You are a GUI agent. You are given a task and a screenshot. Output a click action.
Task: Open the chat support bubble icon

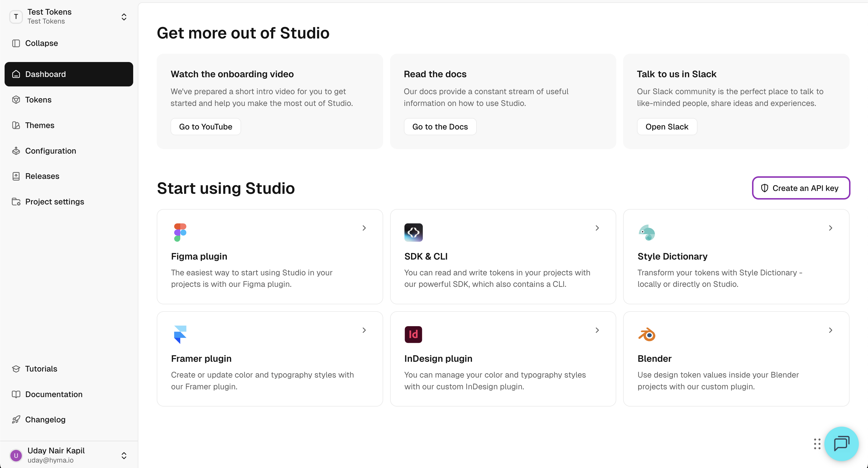[x=841, y=443]
